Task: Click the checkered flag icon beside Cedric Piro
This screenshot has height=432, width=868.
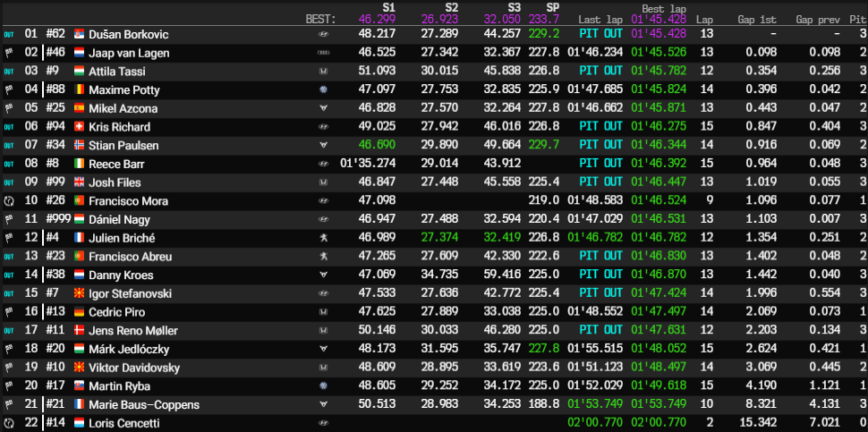Action: 9,312
